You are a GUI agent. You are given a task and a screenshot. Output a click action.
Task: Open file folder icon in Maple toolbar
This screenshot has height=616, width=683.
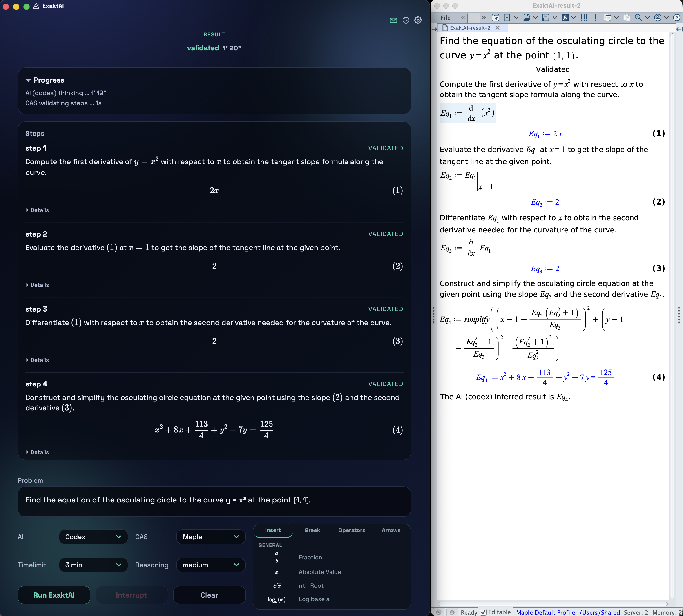pos(526,18)
